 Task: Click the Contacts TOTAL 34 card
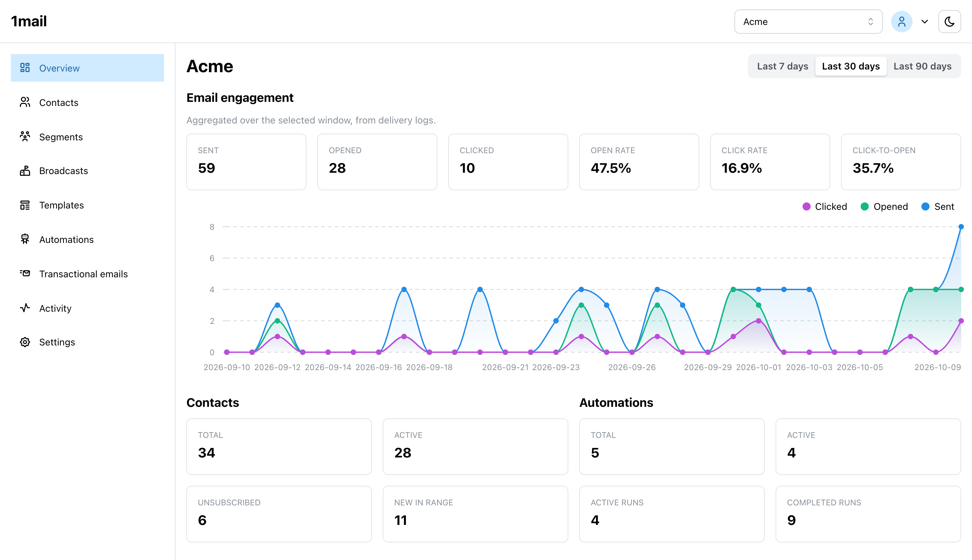pos(279,447)
